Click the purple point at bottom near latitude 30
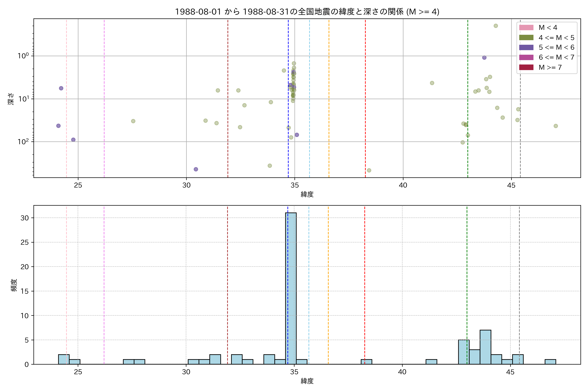588x392 pixels. coord(196,169)
